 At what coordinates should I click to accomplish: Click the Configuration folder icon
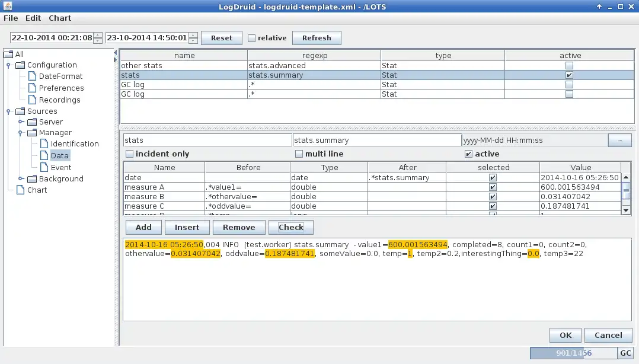pyautogui.click(x=20, y=65)
